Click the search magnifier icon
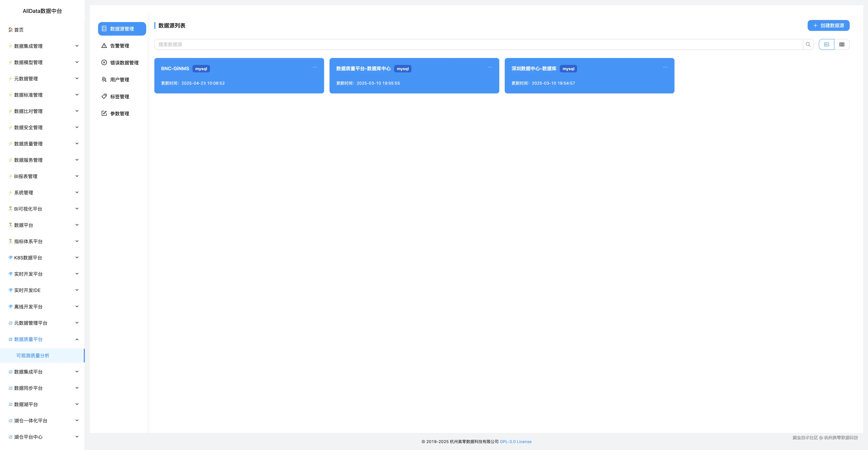Screen dimensions: 868x450 tap(808, 44)
